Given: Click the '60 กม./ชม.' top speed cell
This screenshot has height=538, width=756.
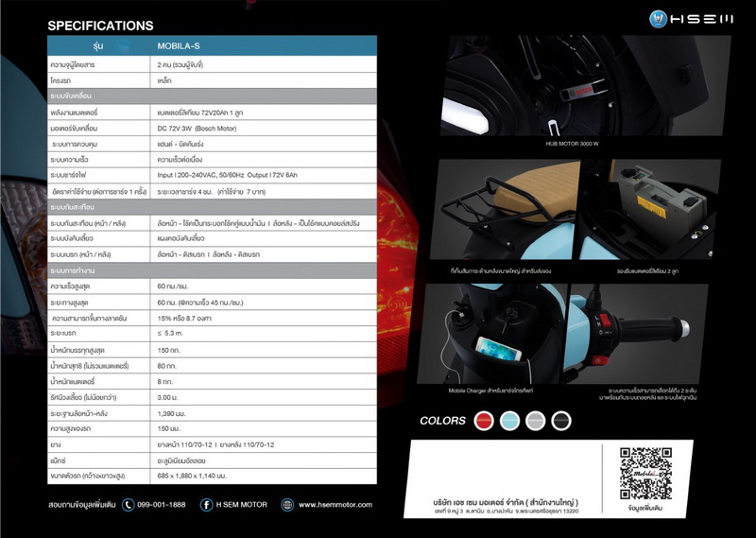Looking at the screenshot, I should pyautogui.click(x=264, y=286).
